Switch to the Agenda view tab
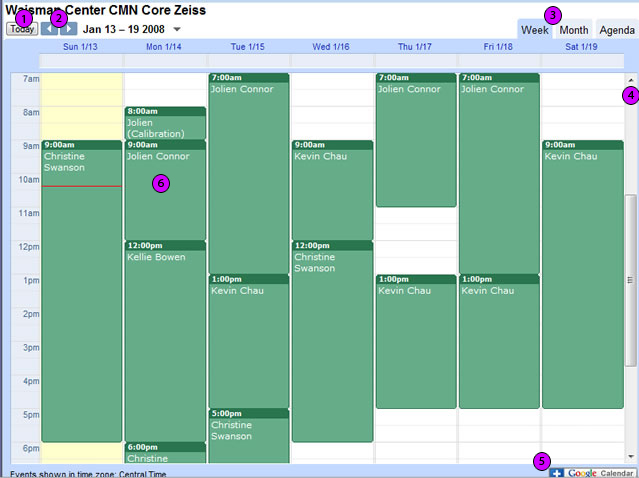The height and width of the screenshot is (478, 639). pos(617,30)
